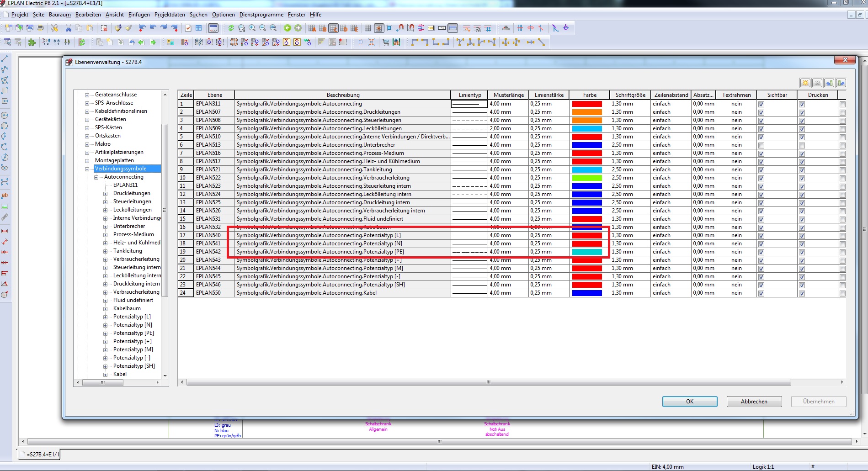Open the Bearbeiten menu
The image size is (868, 471).
88,15
